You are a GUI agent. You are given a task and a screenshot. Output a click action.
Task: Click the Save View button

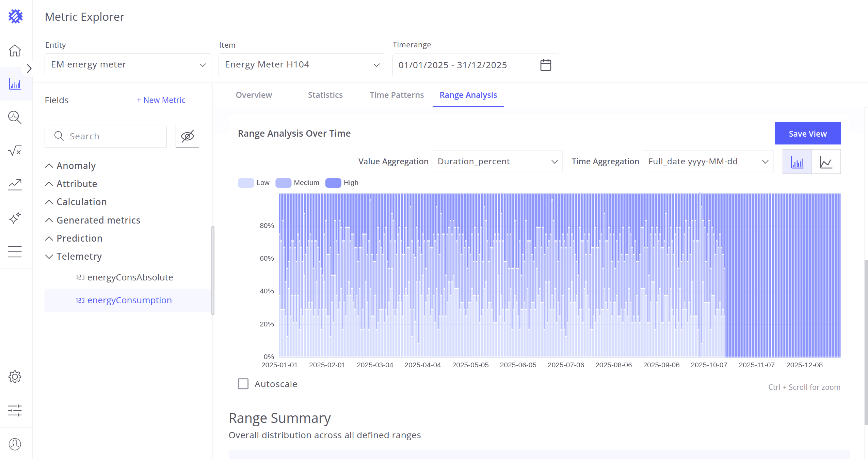point(807,134)
